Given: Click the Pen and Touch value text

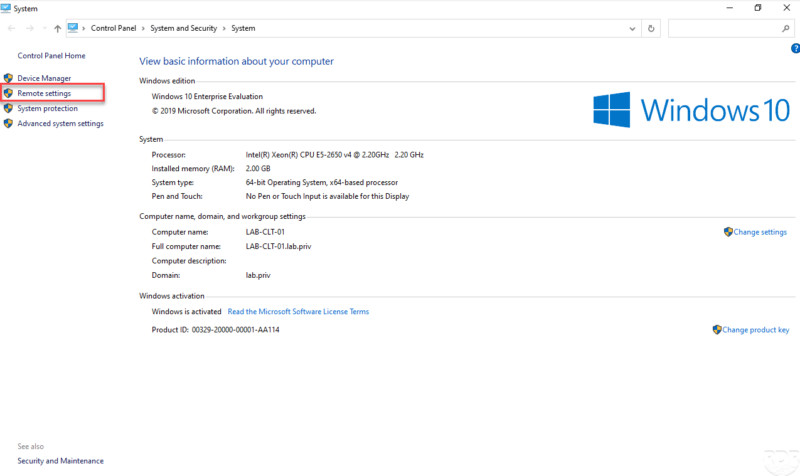Looking at the screenshot, I should pyautogui.click(x=327, y=196).
